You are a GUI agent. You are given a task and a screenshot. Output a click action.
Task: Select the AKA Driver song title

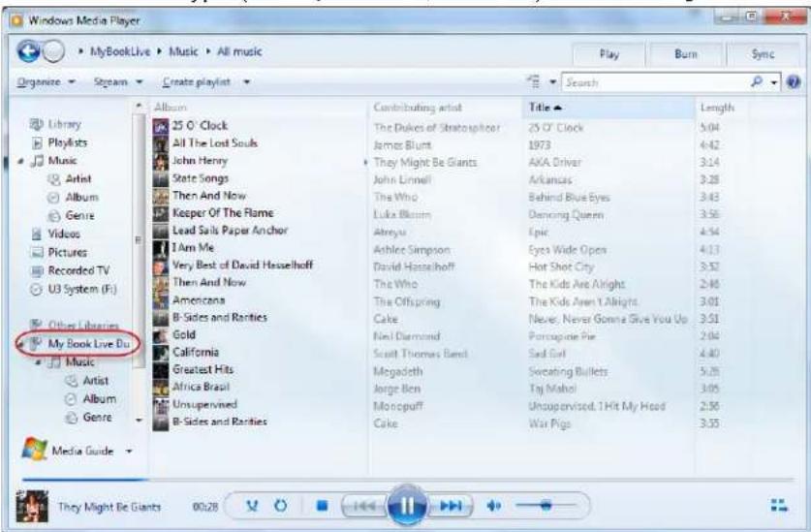click(555, 163)
